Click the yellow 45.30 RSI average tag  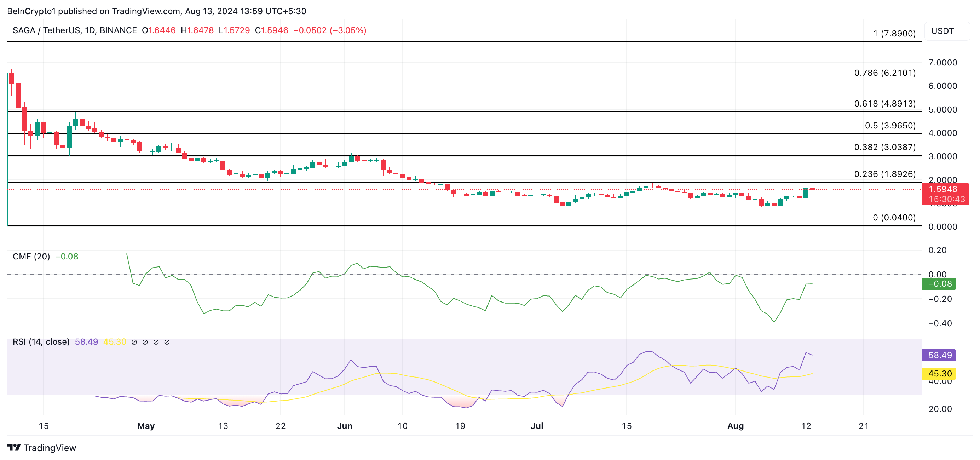point(939,373)
